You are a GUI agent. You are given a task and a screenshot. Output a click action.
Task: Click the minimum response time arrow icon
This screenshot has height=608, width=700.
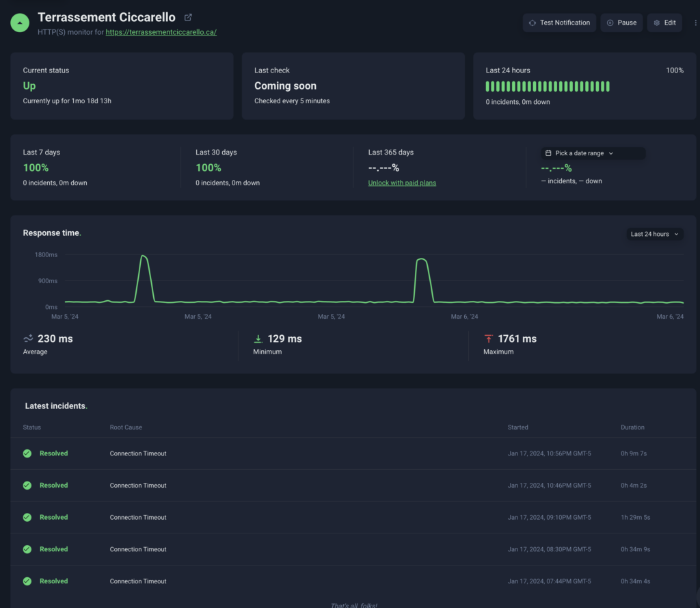[x=258, y=339]
